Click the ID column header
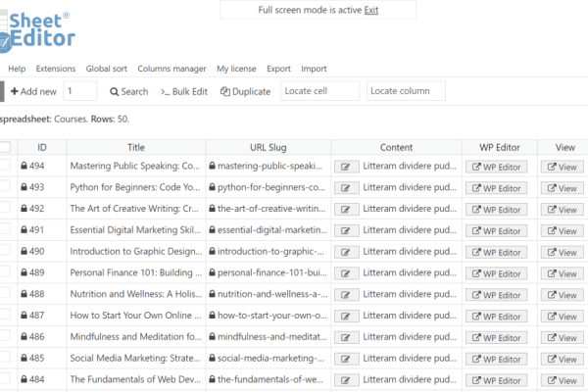 (42, 147)
